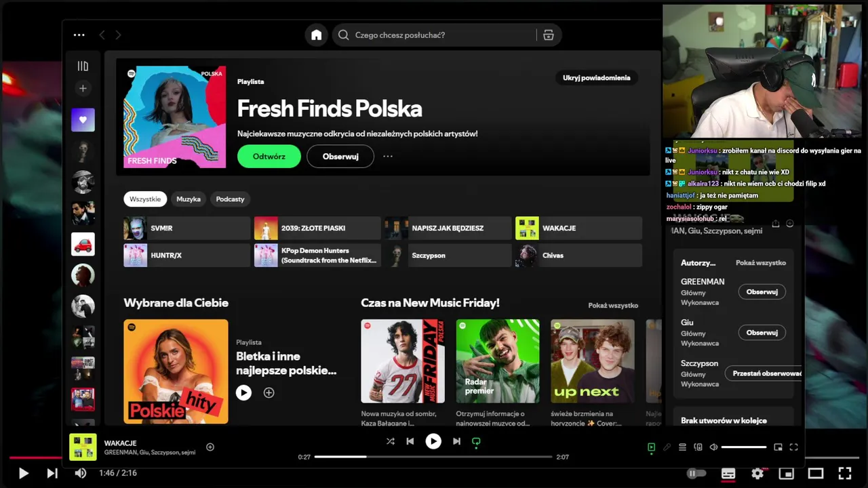The image size is (868, 488).
Task: Mute Spotify with the speaker icon
Action: tap(713, 447)
